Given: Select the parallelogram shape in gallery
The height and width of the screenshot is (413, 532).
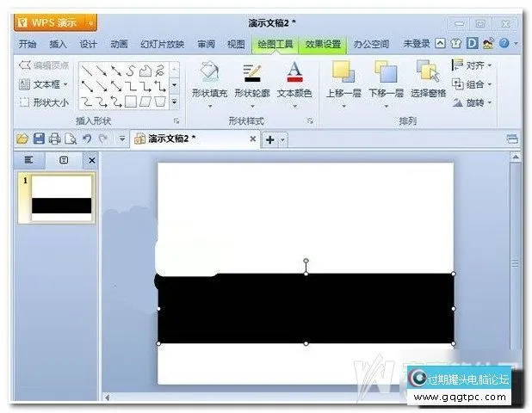Looking at the screenshot, I should coord(145,102).
